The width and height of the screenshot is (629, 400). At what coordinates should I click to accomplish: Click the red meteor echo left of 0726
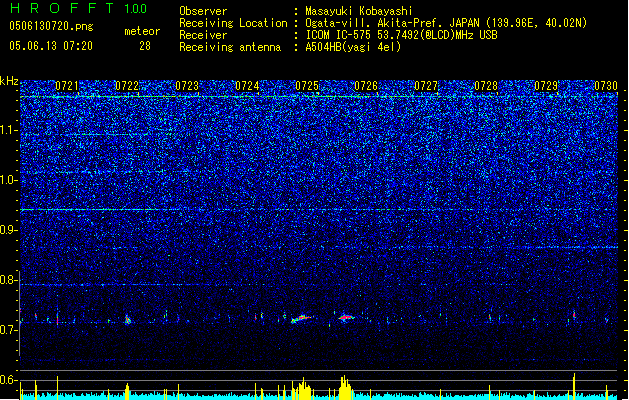[346, 318]
